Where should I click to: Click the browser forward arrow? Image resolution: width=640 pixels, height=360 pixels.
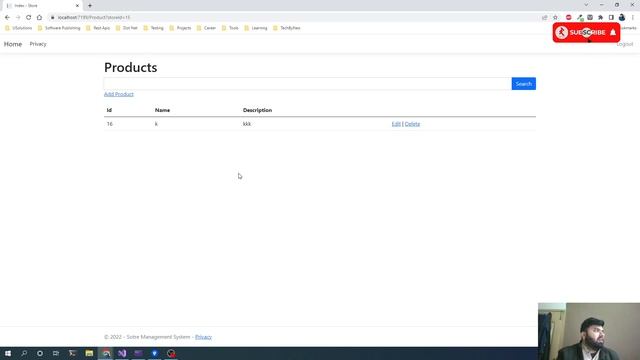pos(18,18)
